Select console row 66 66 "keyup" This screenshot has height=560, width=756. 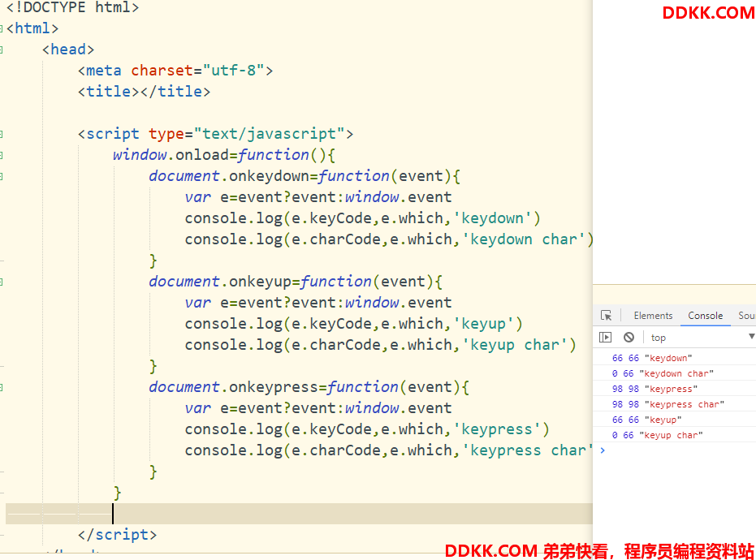[x=675, y=420]
